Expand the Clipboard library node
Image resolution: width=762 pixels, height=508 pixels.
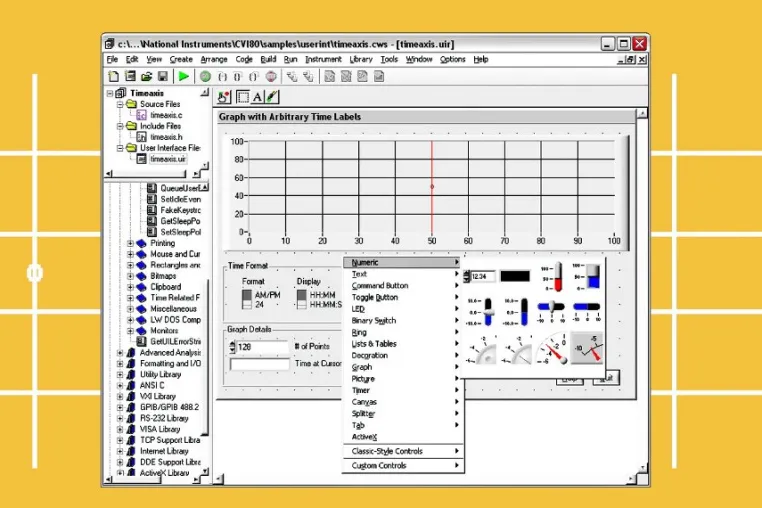pyautogui.click(x=130, y=287)
